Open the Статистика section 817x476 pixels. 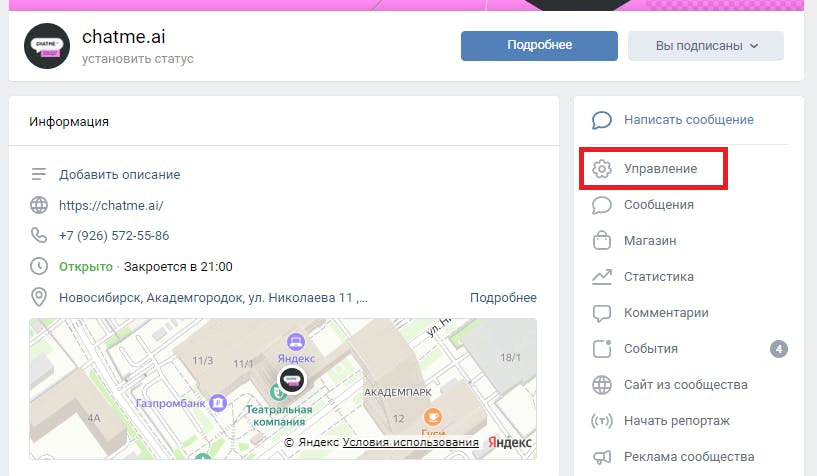659,277
